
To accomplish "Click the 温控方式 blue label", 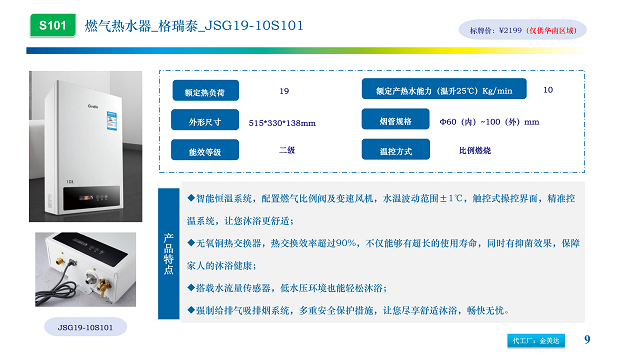I will (396, 149).
